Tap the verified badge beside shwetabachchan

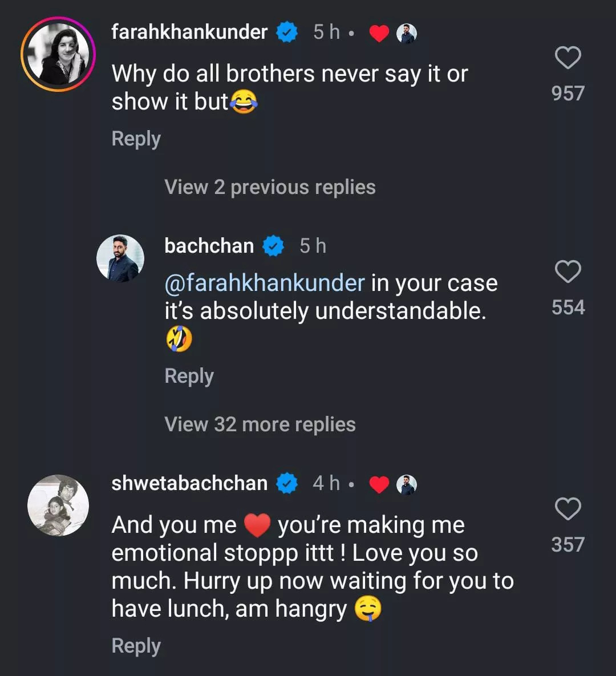[287, 484]
